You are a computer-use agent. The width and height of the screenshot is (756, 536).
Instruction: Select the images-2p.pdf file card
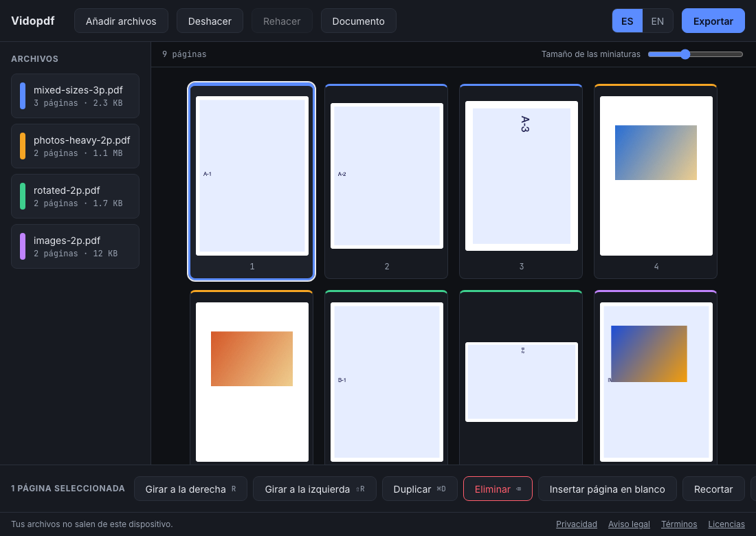click(75, 246)
